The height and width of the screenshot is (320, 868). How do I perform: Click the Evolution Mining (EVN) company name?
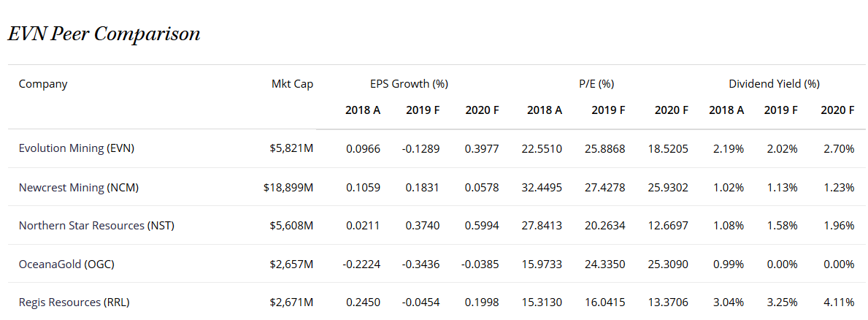pos(77,148)
